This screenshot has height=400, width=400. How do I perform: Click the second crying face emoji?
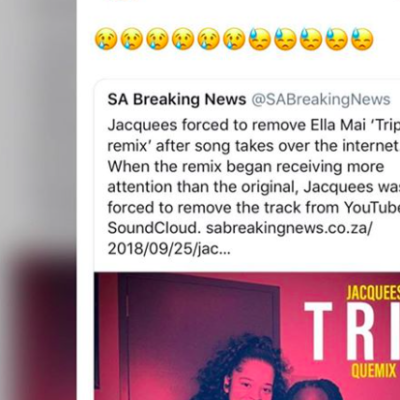(132, 39)
